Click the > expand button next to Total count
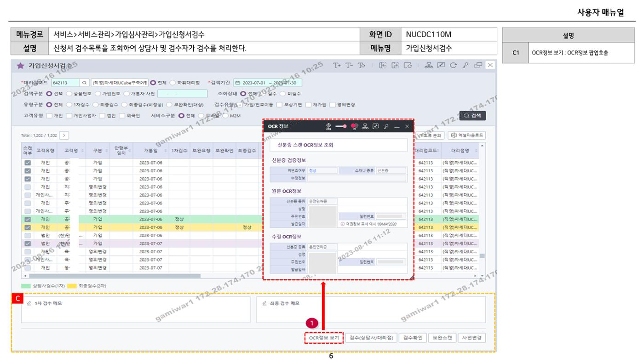The image size is (644, 362). [63, 135]
